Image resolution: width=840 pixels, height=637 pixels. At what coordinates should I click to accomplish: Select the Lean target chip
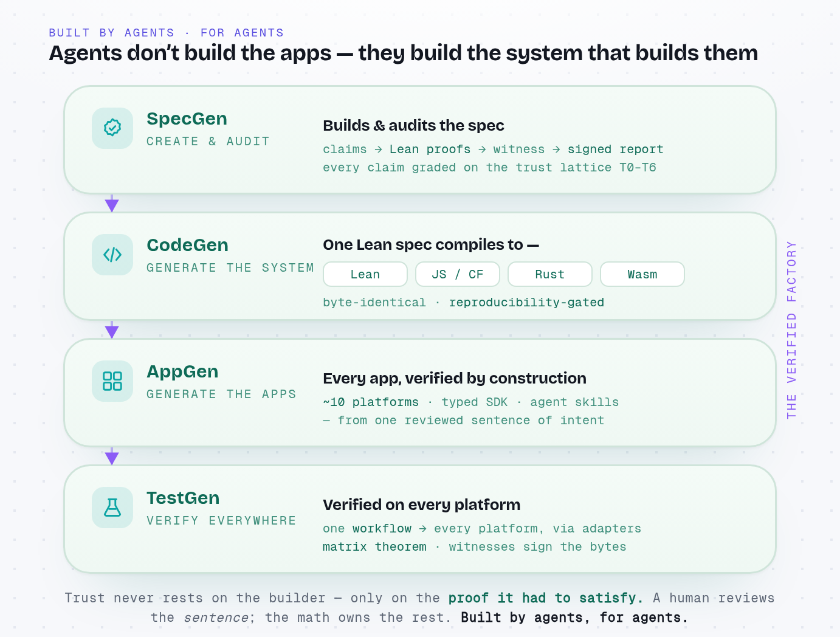365,274
